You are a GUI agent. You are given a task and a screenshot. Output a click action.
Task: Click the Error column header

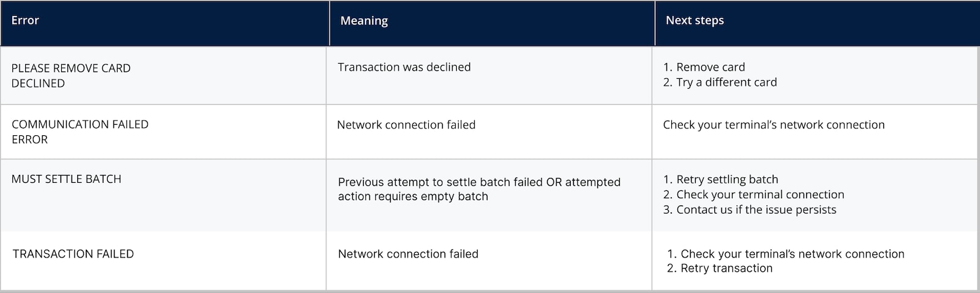coord(25,21)
